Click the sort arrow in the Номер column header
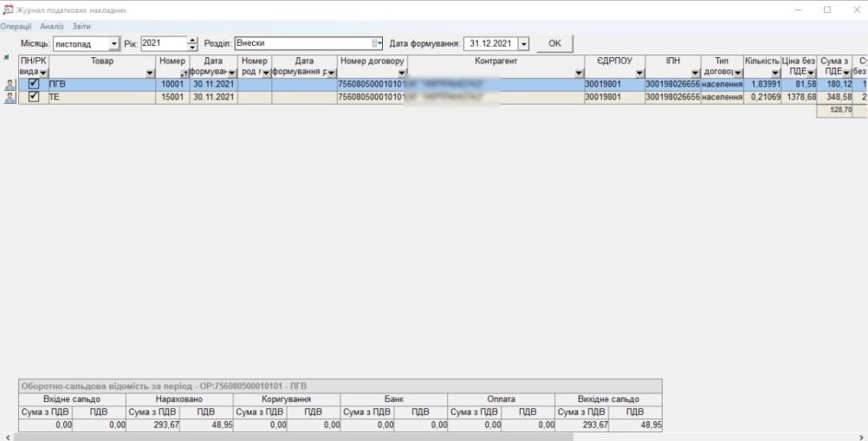This screenshot has height=441, width=868. point(184,72)
